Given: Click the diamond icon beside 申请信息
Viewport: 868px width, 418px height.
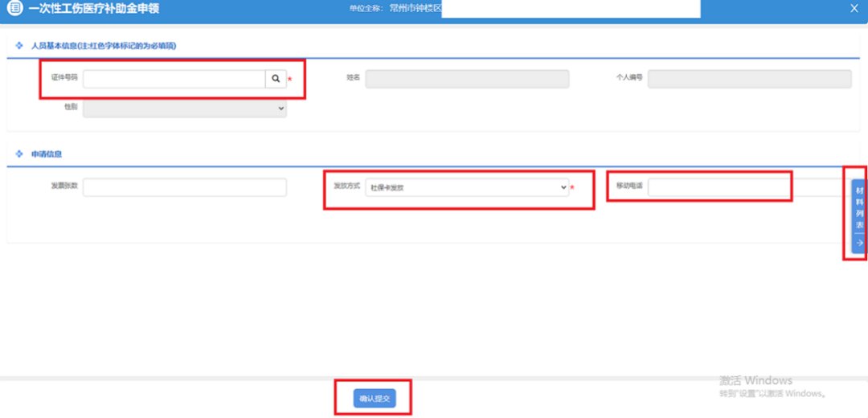Looking at the screenshot, I should (x=19, y=153).
